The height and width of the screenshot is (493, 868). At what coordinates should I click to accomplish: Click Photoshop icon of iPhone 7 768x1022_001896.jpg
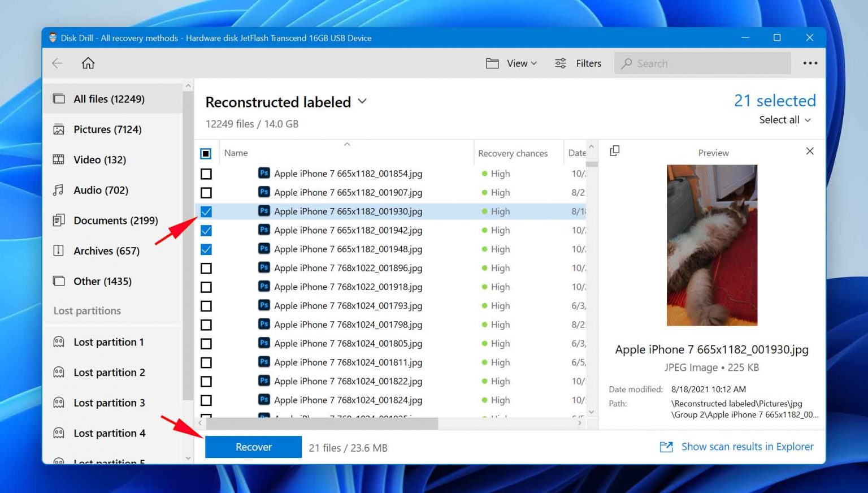(264, 267)
